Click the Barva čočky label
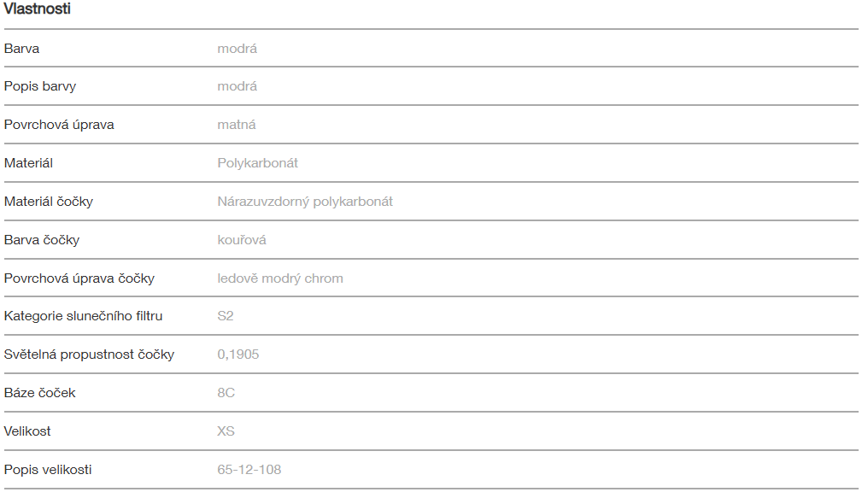This screenshot has width=868, height=498. point(42,240)
